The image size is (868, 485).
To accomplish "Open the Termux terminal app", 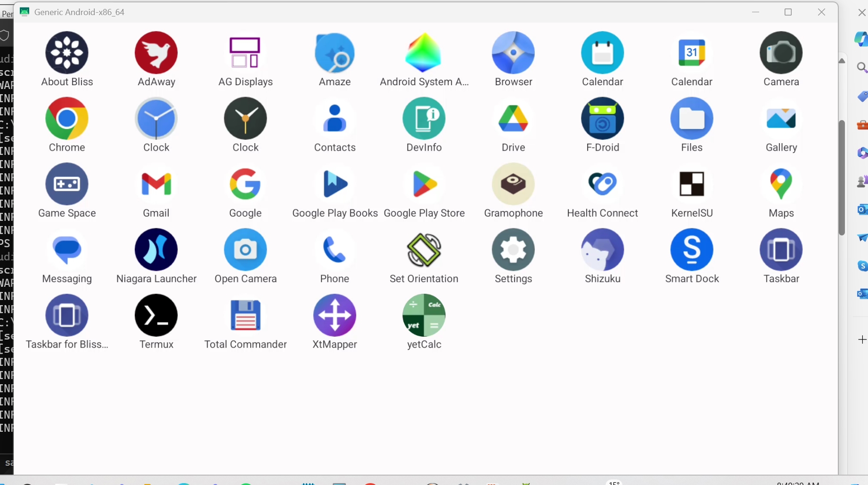I will pos(156,315).
